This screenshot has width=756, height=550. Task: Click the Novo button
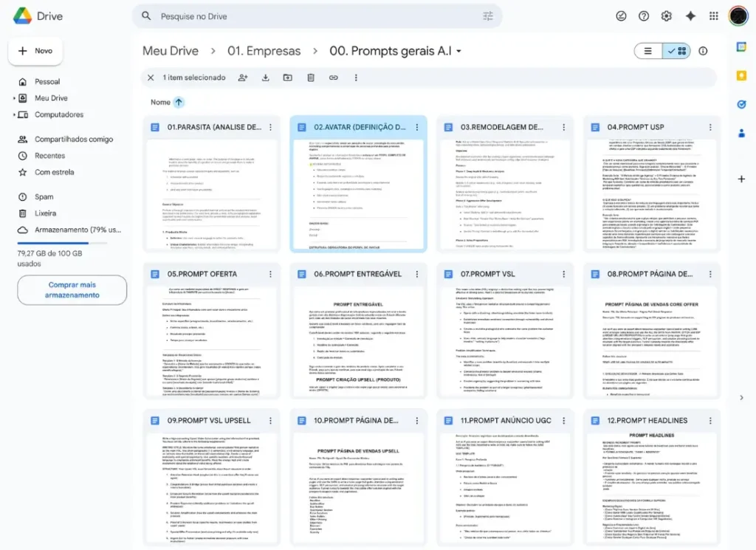(35, 51)
